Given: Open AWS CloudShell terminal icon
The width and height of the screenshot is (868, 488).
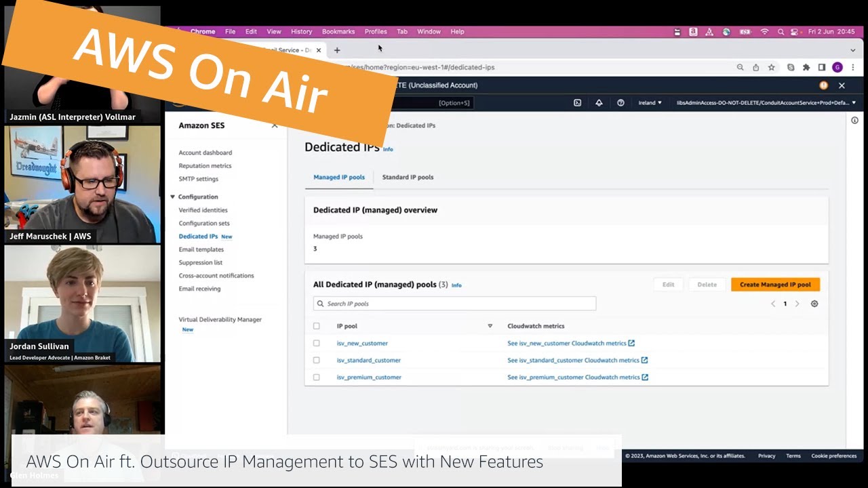Looking at the screenshot, I should [x=577, y=103].
